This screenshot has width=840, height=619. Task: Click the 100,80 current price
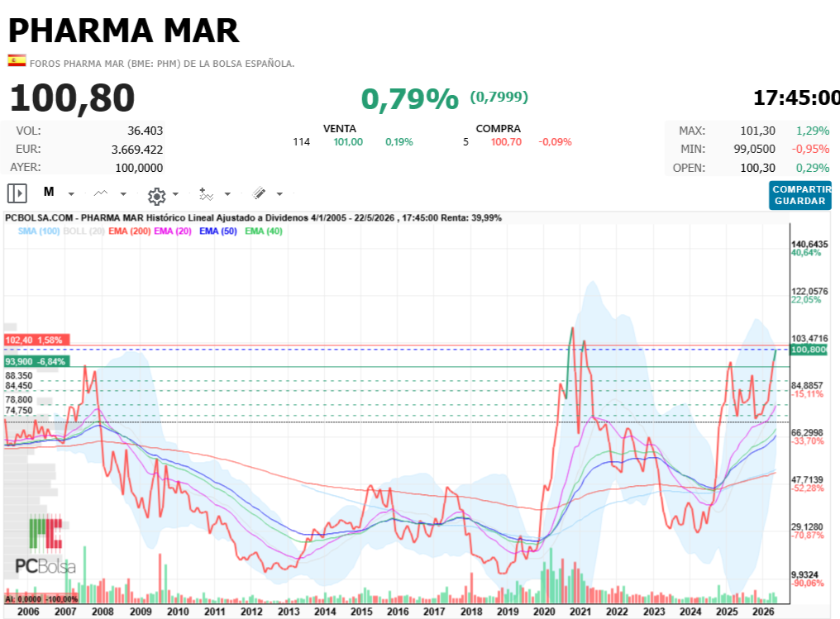[72, 98]
